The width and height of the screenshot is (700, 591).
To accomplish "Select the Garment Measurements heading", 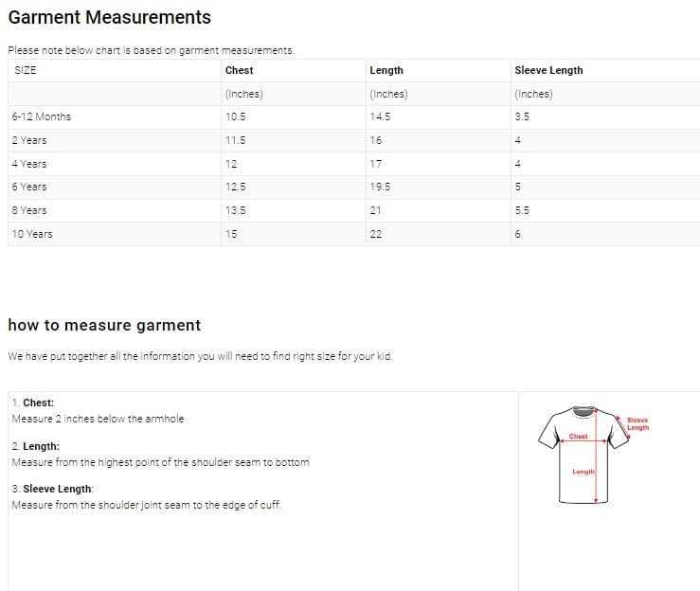I will [109, 17].
